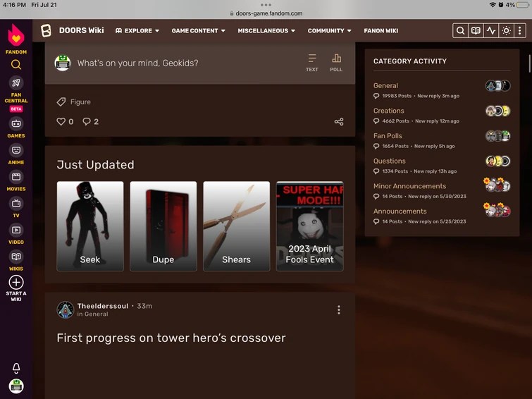The image size is (532, 399).
Task: Open Fan Central rocket icon
Action: pos(16,82)
